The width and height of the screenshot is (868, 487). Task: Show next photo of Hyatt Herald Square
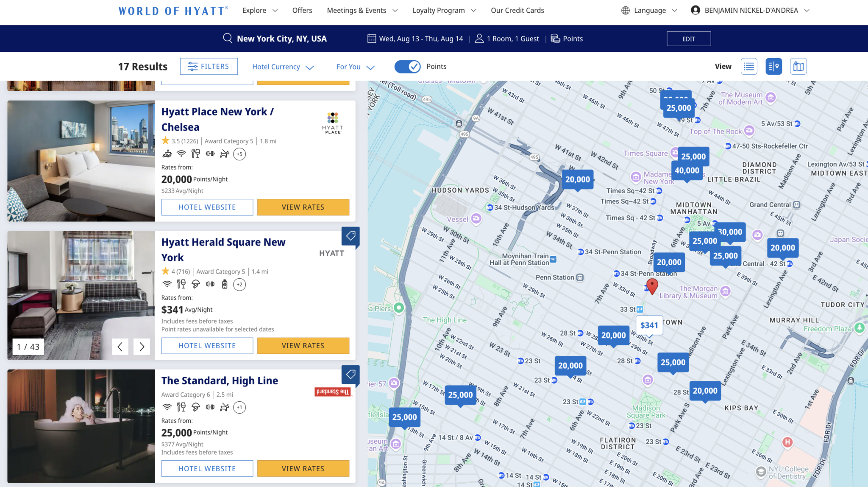(x=142, y=347)
